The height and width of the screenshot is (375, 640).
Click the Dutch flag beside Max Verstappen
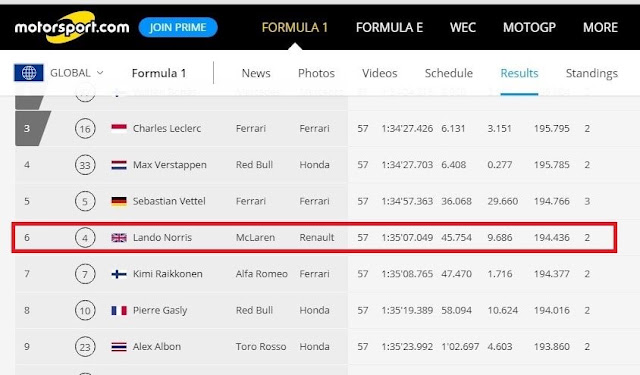[x=119, y=165]
